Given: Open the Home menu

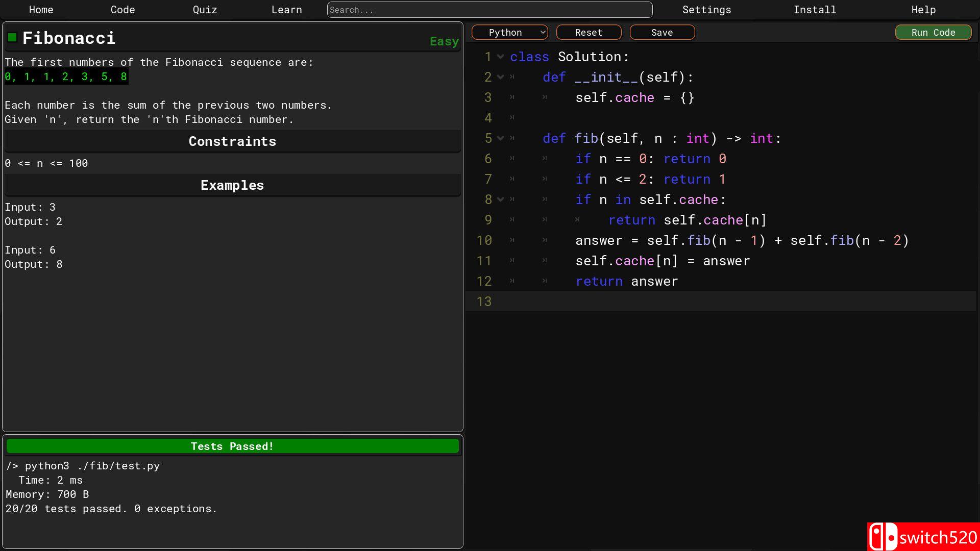Looking at the screenshot, I should pyautogui.click(x=41, y=10).
